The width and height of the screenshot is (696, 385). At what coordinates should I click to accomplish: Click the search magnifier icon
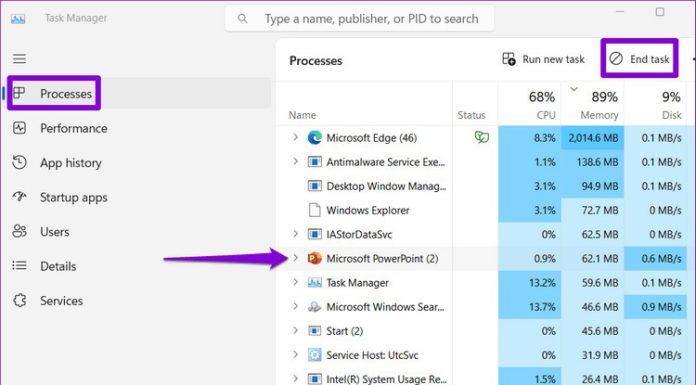pos(242,19)
